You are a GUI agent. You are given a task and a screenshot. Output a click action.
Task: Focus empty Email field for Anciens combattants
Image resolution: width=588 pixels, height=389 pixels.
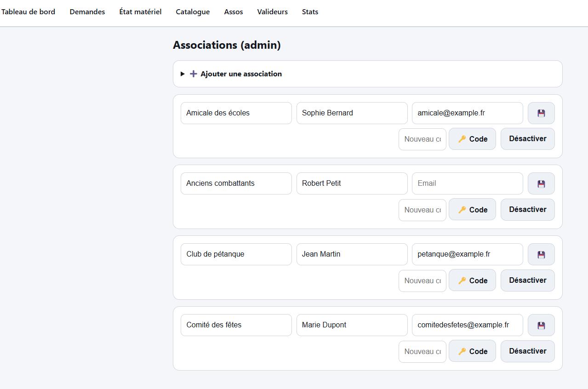(468, 183)
